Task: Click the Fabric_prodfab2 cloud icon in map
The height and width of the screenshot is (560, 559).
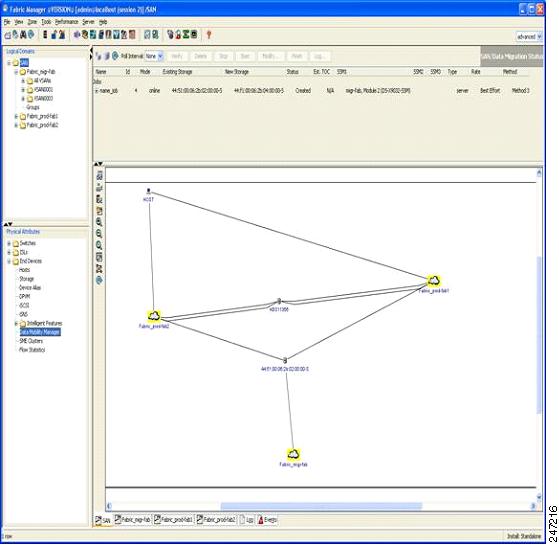Action: tap(154, 316)
